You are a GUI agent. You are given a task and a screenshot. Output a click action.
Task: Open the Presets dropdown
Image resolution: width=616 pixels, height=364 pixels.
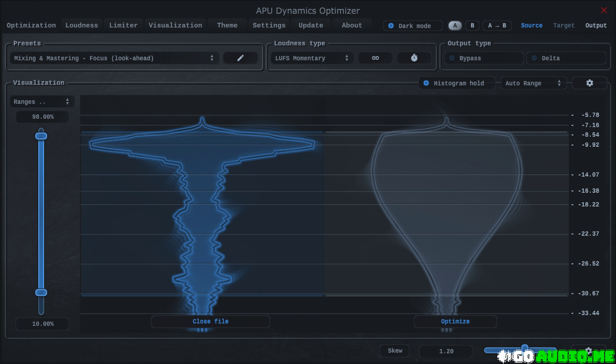tap(115, 58)
